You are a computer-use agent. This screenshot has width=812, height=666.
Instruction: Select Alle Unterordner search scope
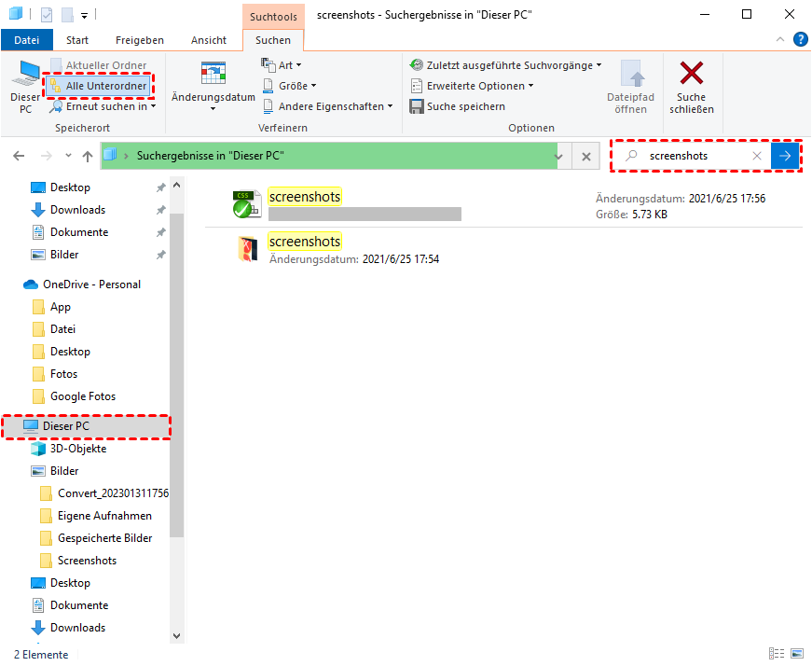click(x=99, y=86)
